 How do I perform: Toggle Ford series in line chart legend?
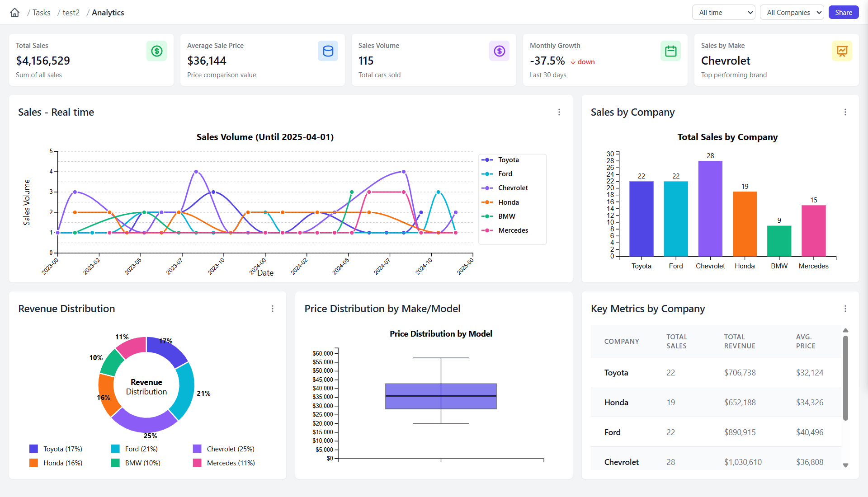[x=497, y=174]
